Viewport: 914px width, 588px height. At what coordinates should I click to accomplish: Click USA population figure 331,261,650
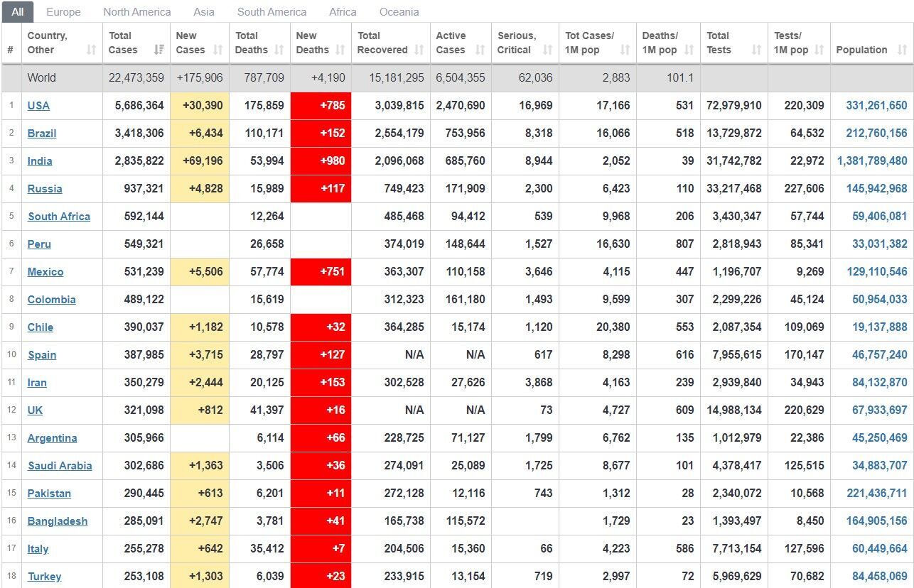[876, 106]
